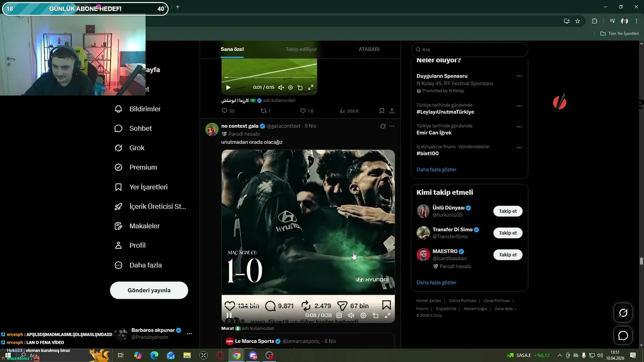Open the #LeylayıUnutmaTürkiye trend
Viewport: 644px width, 362px height.
[445, 112]
